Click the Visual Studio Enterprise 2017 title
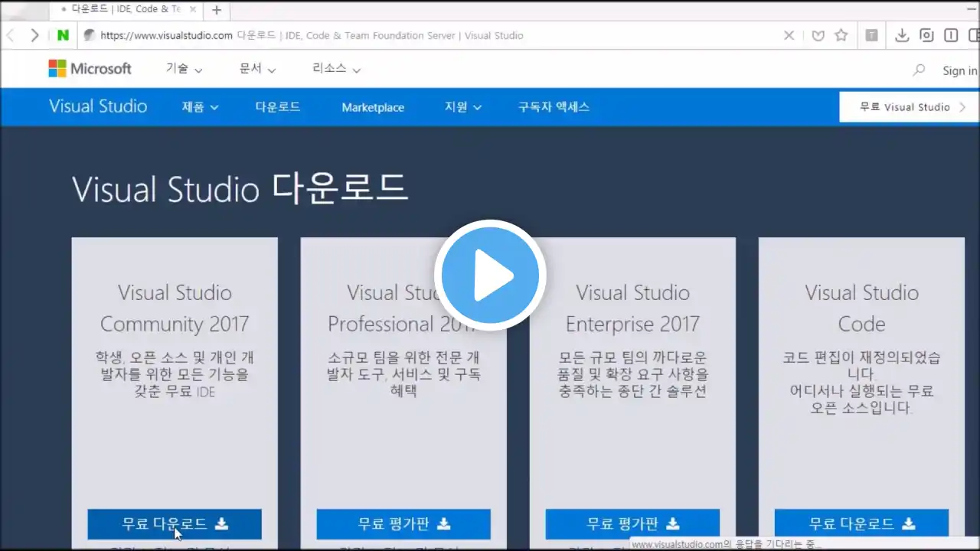Image resolution: width=980 pixels, height=551 pixels. tap(632, 308)
